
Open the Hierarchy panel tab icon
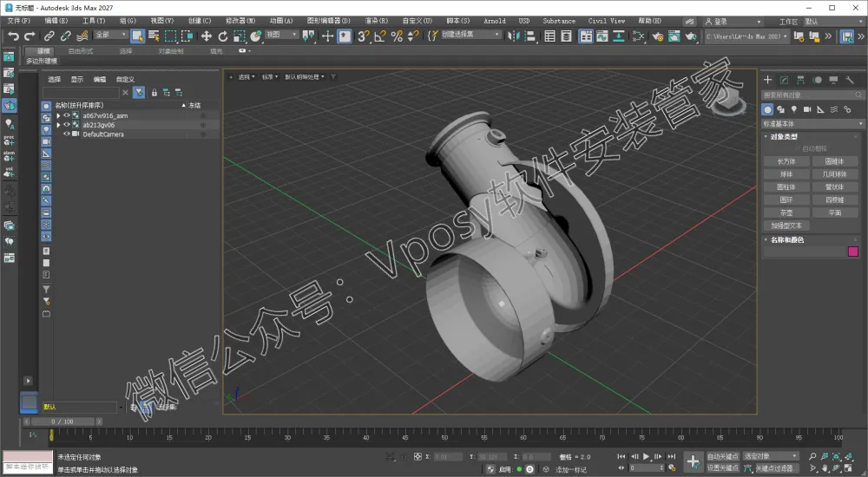point(800,81)
